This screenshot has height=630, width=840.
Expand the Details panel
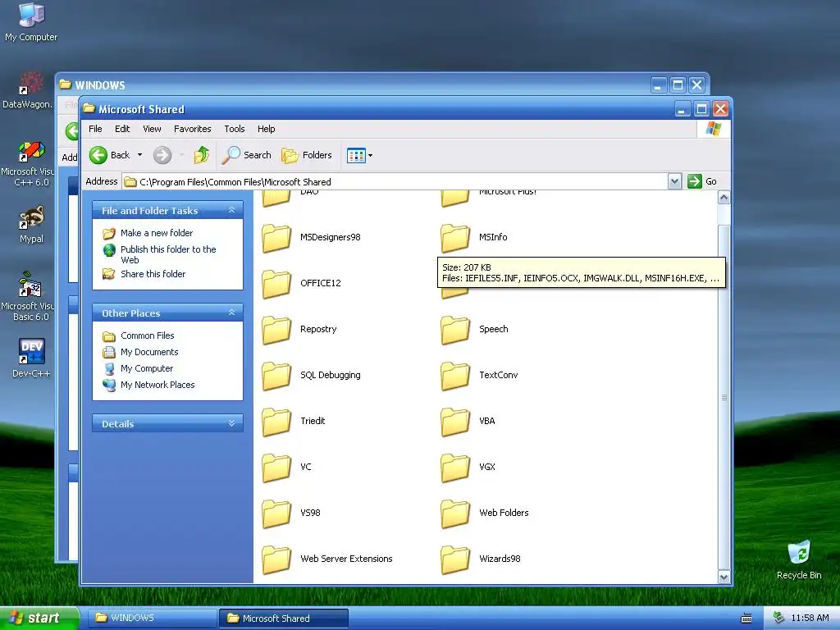[x=232, y=423]
